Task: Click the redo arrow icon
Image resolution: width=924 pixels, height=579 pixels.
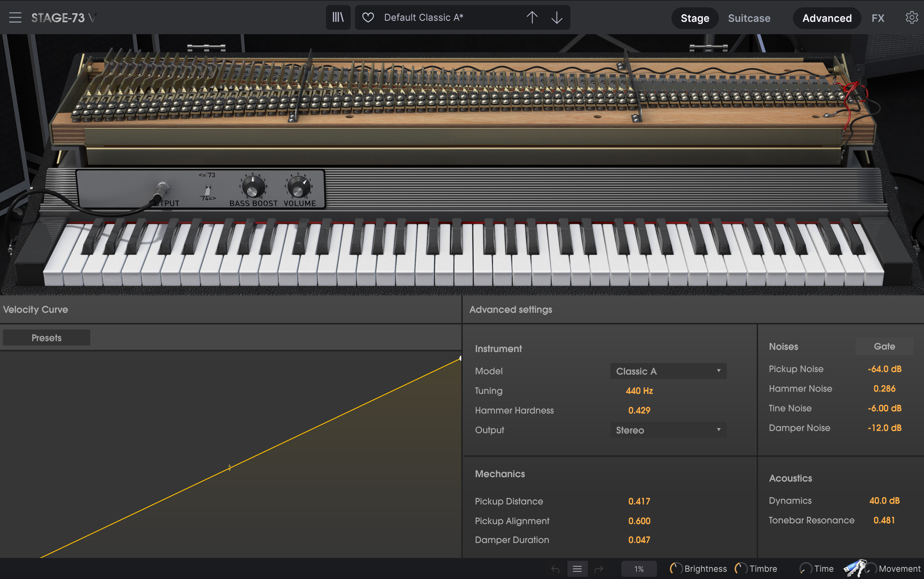Action: coord(599,569)
